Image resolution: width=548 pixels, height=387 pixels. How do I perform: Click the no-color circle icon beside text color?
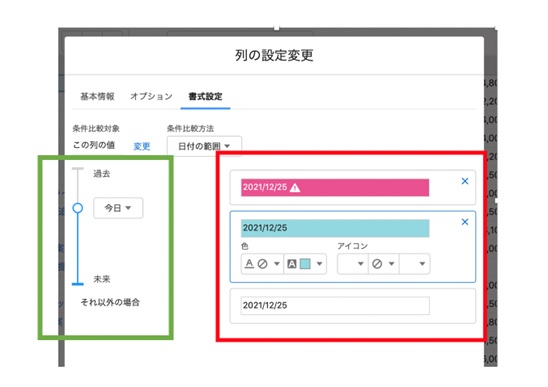click(262, 264)
